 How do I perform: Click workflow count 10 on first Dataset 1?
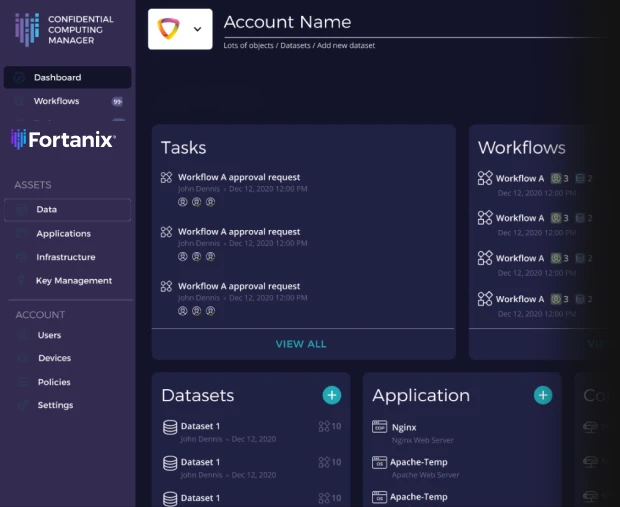330,426
